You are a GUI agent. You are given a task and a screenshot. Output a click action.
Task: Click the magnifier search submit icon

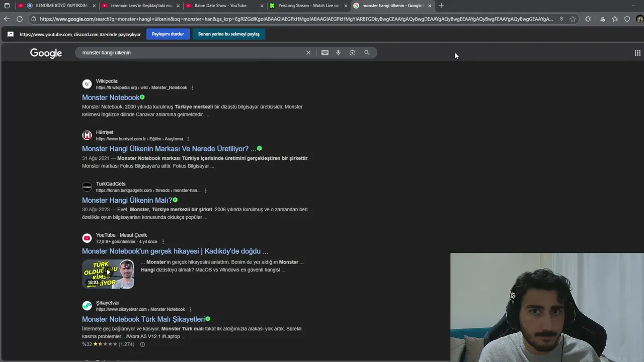pyautogui.click(x=367, y=53)
